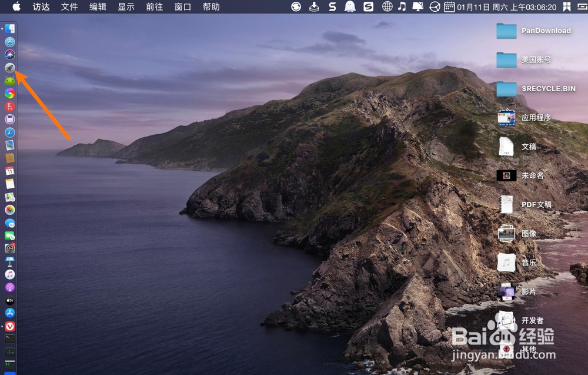Viewport: 588px width, 375px height.
Task: Open the Preview app in the Dock
Action: (10, 145)
